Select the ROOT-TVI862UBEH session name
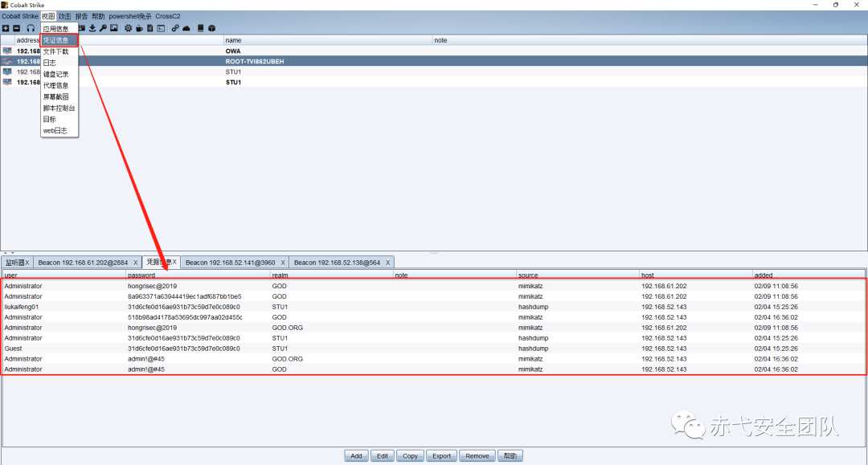868x465 pixels. tap(255, 61)
